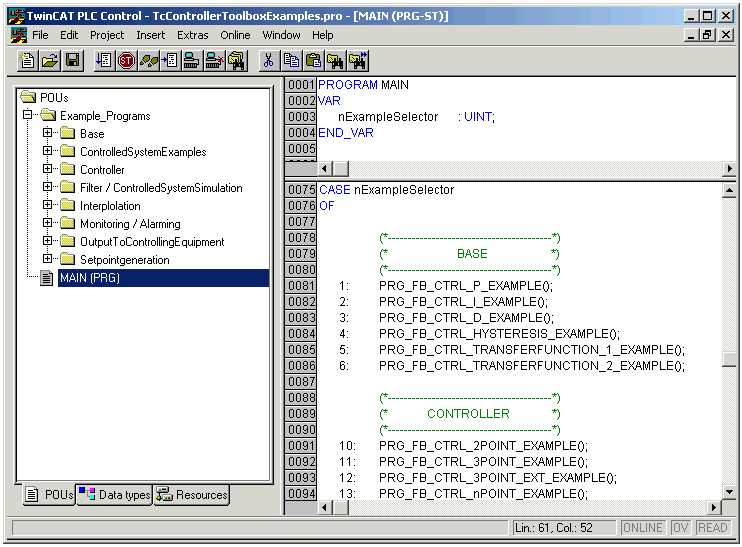Screen dimensions: 742x547
Task: Click the POUs root folder icon
Action: coord(28,97)
